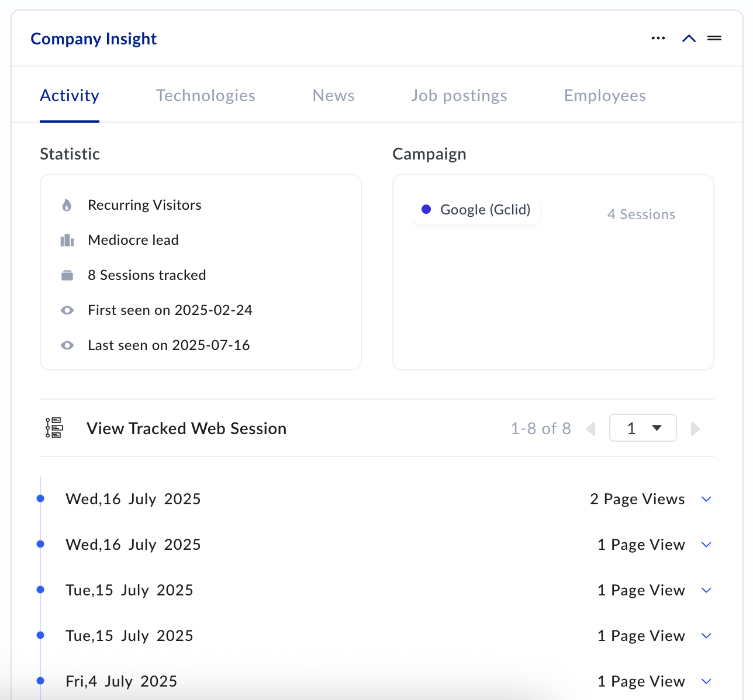Click Last seen on 2025-07-16

tap(169, 345)
